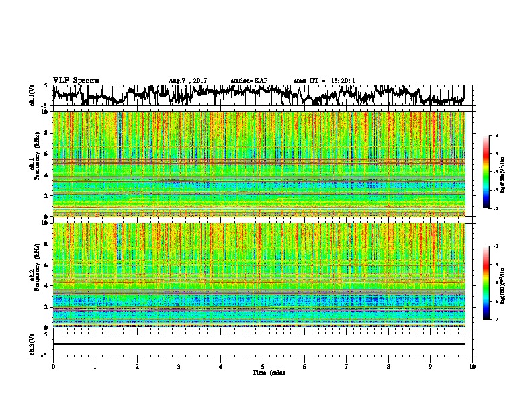Click the ch.2 log(PSD) color bar
Image resolution: width=532 pixels, height=411 pixels.
point(486,283)
